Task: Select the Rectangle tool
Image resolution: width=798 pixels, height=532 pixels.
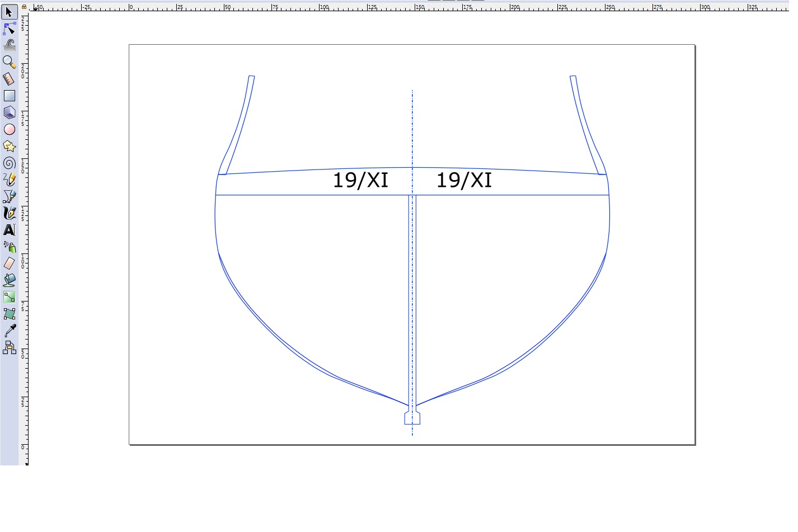Action: coord(9,96)
